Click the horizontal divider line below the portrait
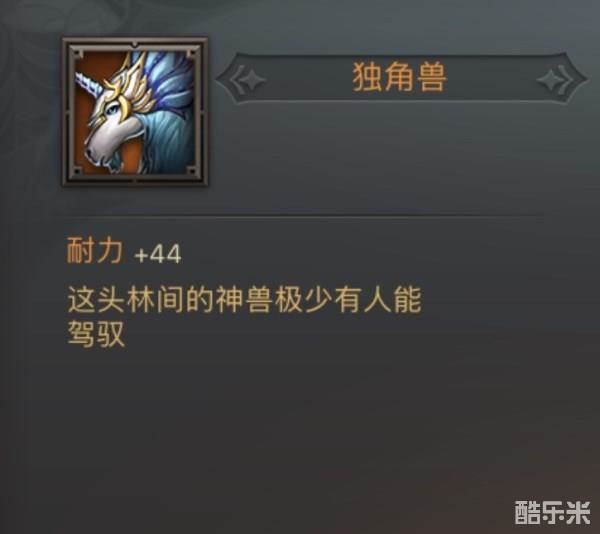The width and height of the screenshot is (600, 534). (299, 216)
